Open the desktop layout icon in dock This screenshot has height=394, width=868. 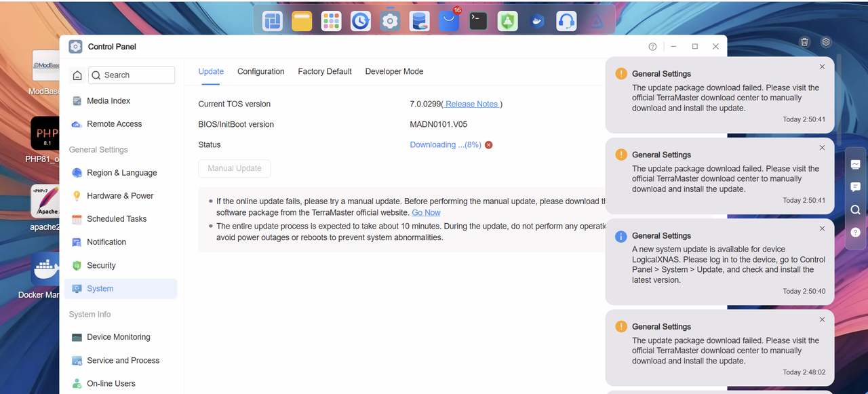pyautogui.click(x=273, y=21)
